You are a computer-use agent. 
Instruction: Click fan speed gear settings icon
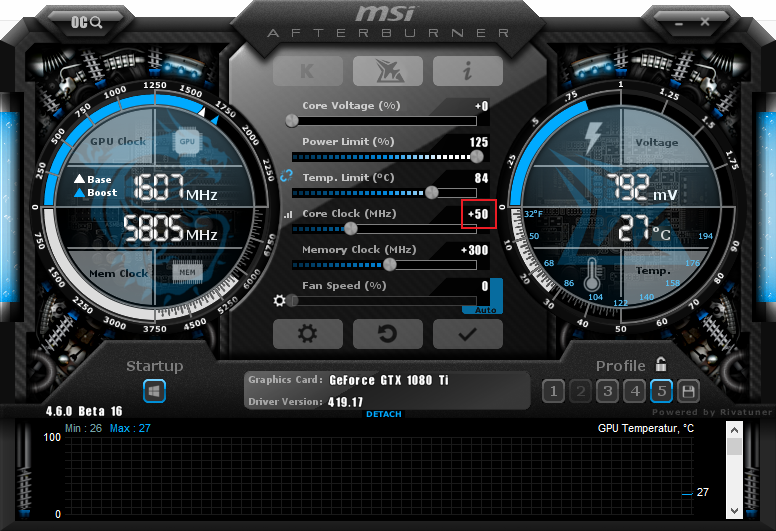(x=280, y=300)
